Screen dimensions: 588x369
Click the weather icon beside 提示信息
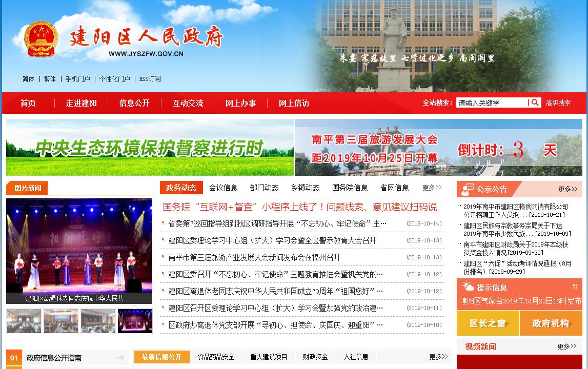click(x=468, y=286)
